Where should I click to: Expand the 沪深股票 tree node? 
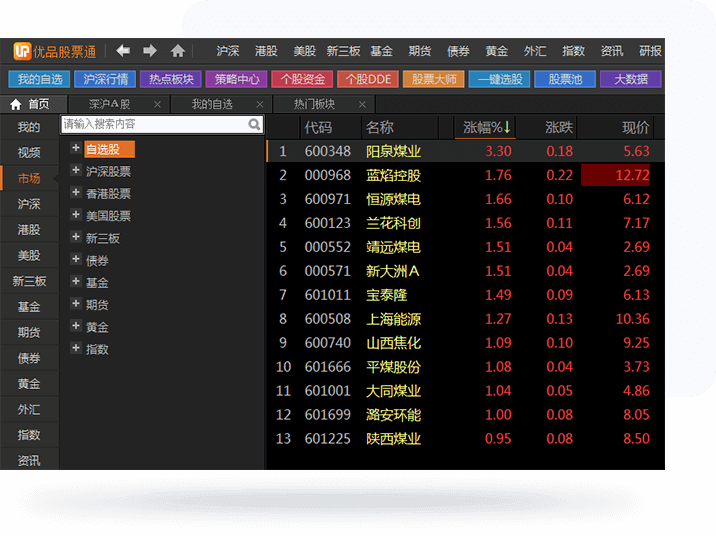coord(76,170)
